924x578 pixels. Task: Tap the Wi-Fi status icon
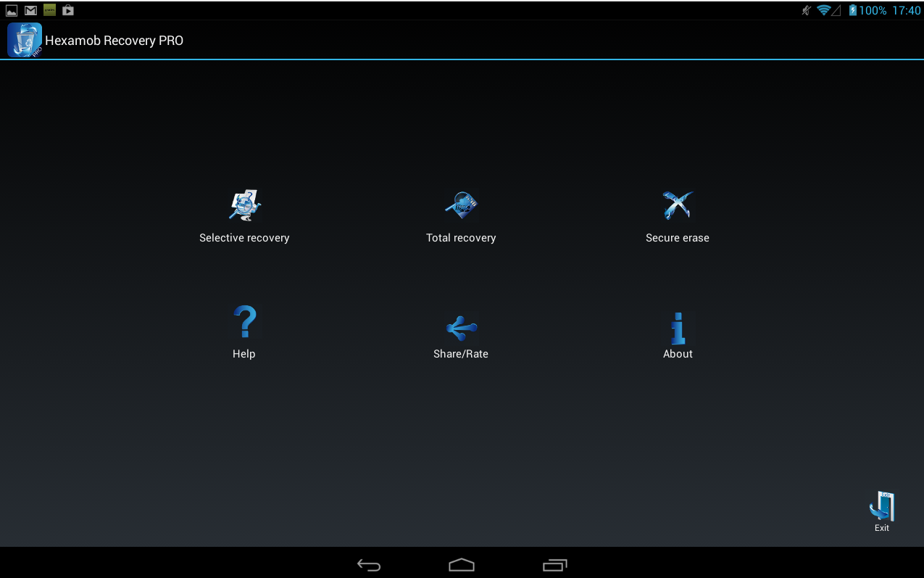(x=823, y=10)
